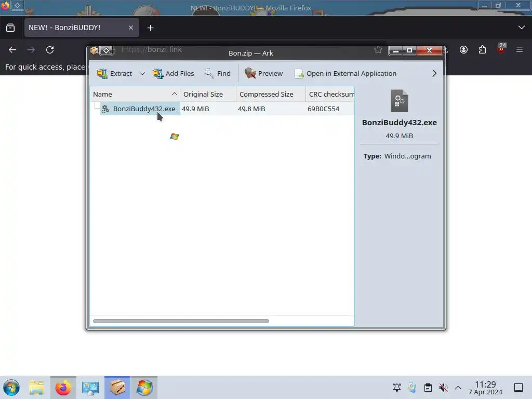Maximize the Bon.zip Ark window
The image size is (532, 399).
409,50
